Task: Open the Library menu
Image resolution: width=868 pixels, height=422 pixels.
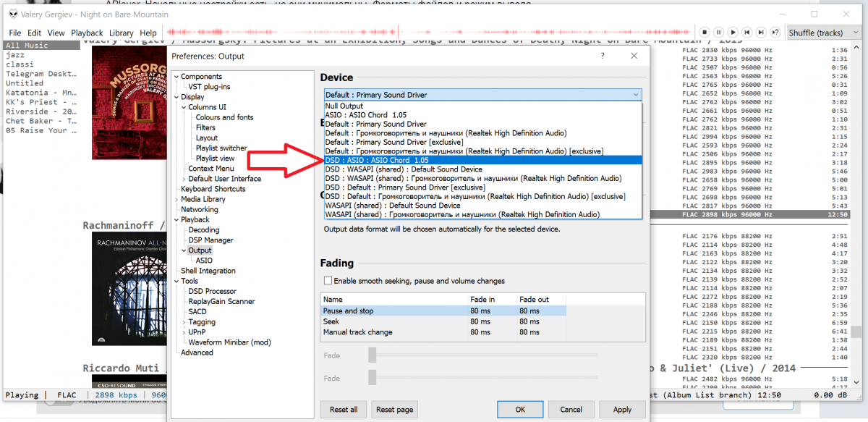Action: click(x=122, y=33)
